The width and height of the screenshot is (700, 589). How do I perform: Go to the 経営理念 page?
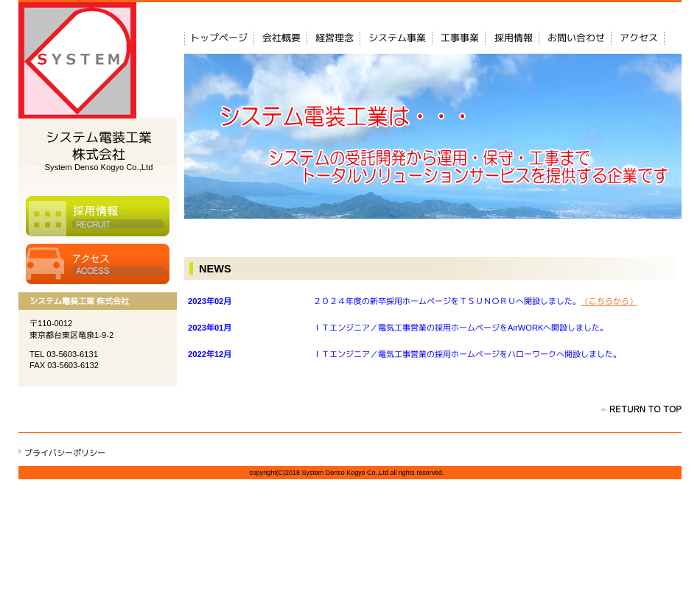point(335,38)
